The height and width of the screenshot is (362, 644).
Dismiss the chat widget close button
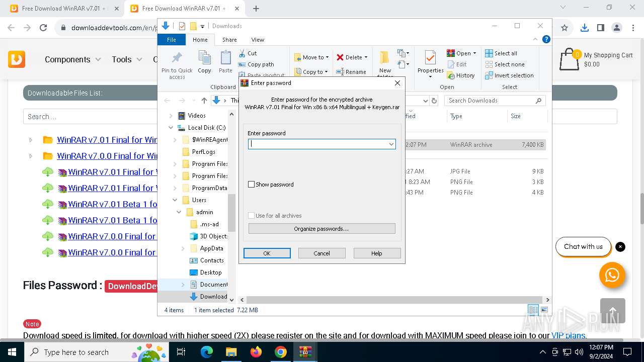[620, 247]
